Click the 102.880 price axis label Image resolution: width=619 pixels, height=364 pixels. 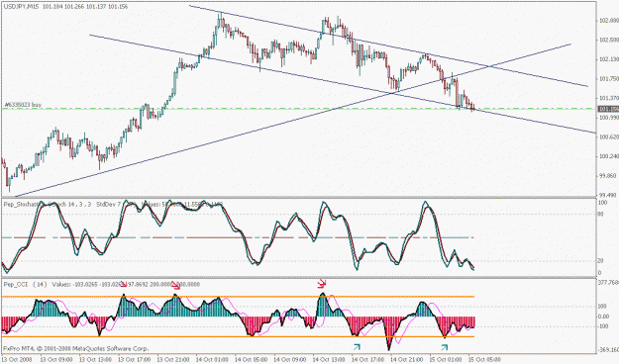(608, 21)
